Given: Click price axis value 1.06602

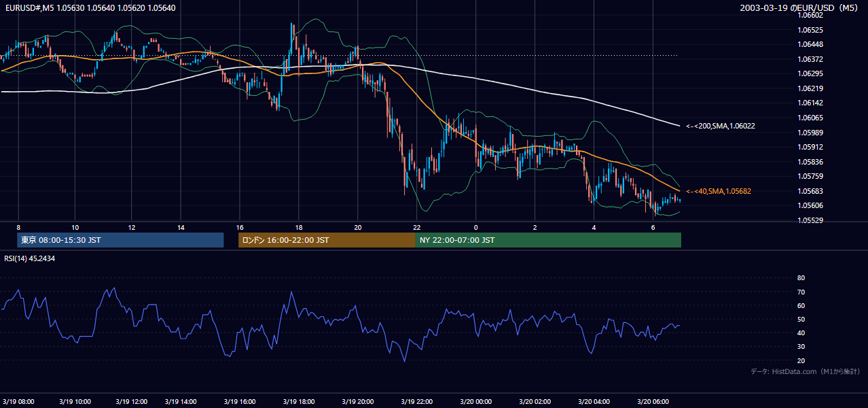Looking at the screenshot, I should point(810,15).
